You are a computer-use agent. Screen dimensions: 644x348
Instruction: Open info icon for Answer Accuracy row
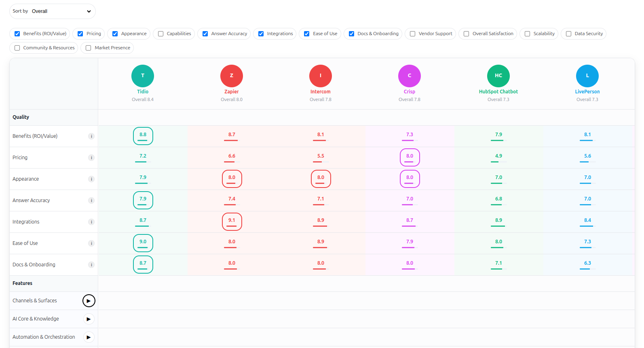(x=91, y=200)
